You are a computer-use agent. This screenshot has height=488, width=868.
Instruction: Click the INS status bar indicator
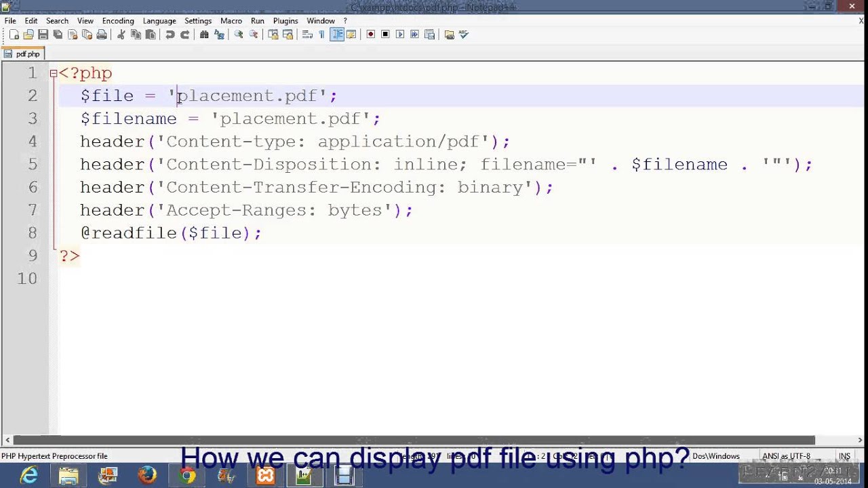point(844,456)
